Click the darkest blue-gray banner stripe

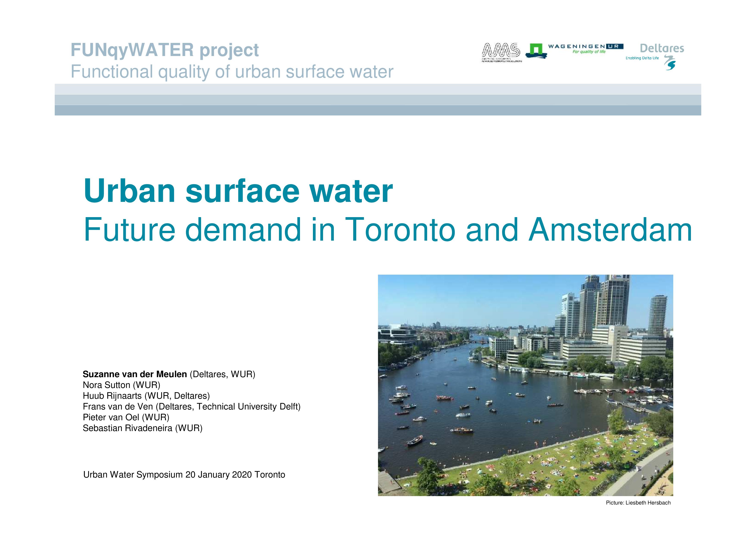coord(378,110)
